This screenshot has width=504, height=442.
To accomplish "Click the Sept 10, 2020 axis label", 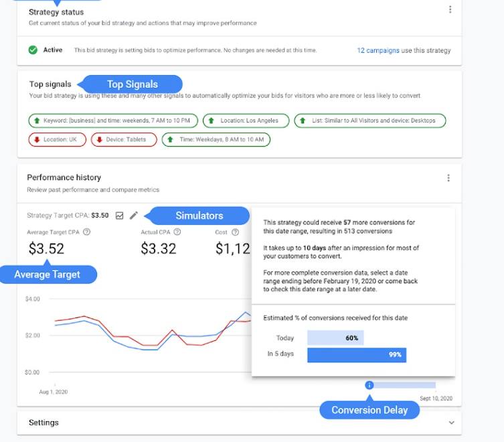I will pos(436,398).
